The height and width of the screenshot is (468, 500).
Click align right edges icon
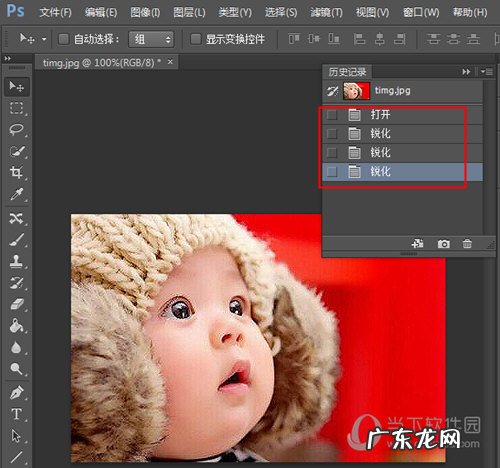[x=399, y=39]
